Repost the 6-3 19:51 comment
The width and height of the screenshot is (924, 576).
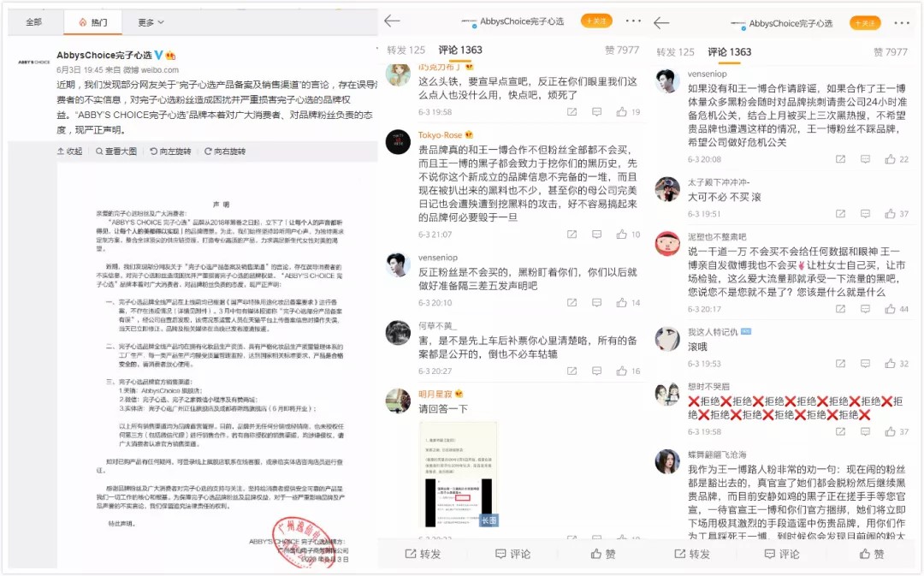point(840,214)
